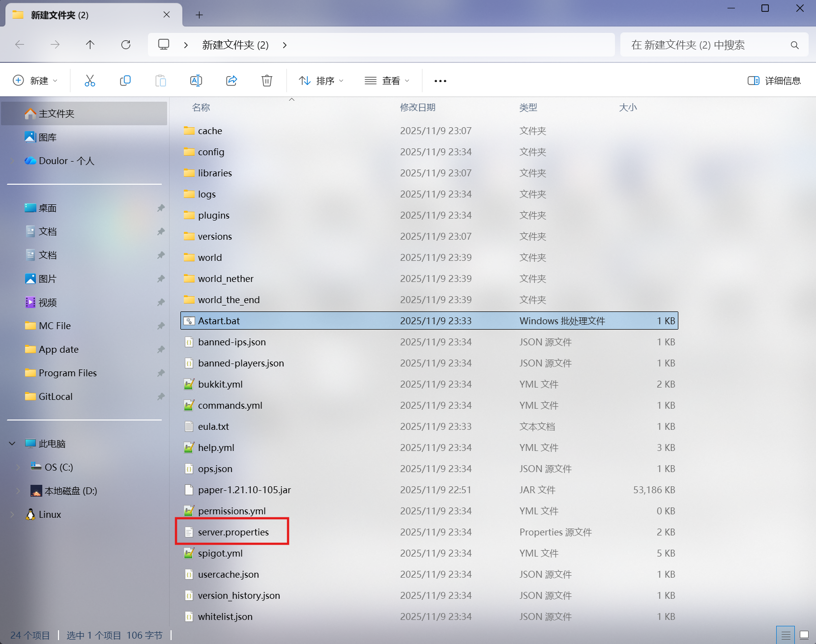Go up one directory level
The width and height of the screenshot is (816, 644).
[90, 45]
